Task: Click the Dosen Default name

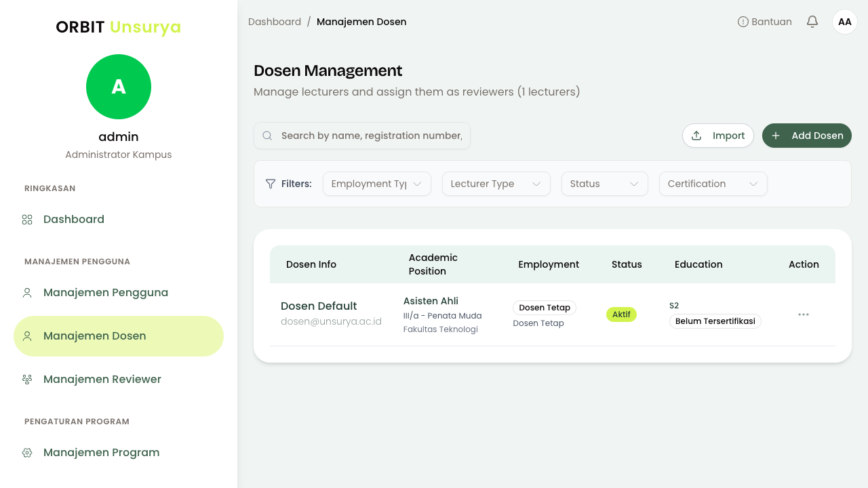Action: click(319, 306)
